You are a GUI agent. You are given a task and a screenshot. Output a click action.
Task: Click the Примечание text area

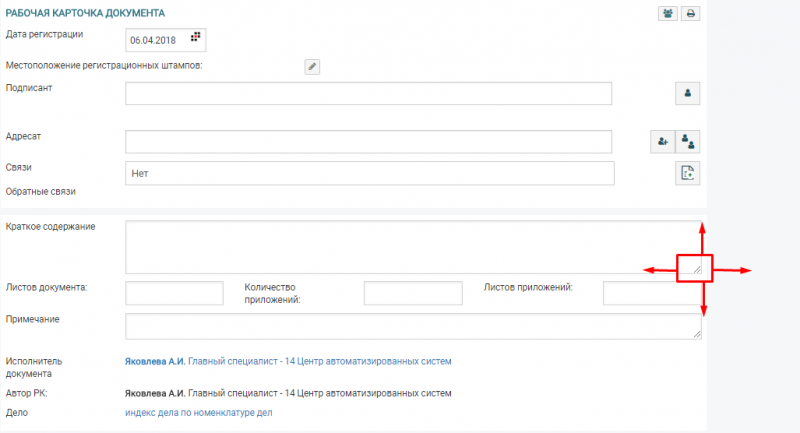tap(410, 326)
